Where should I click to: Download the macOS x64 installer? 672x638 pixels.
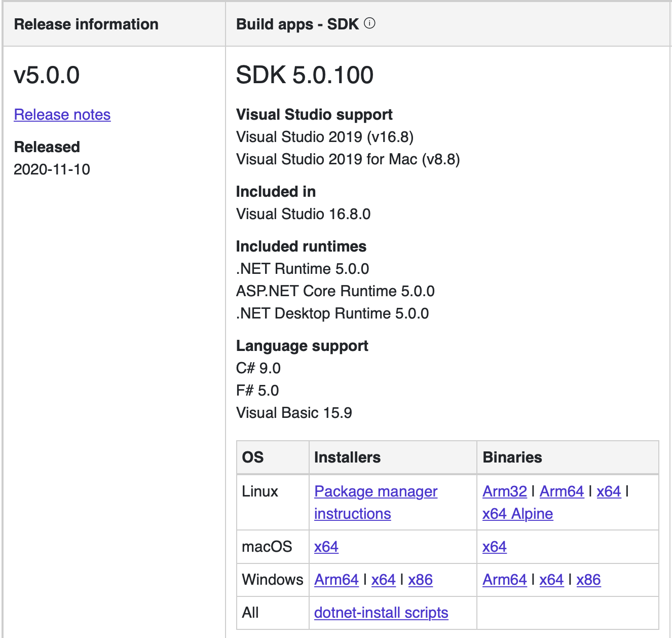pos(326,547)
